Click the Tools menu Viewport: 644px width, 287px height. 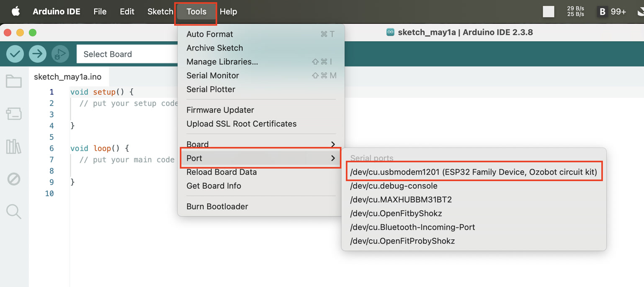pyautogui.click(x=196, y=12)
